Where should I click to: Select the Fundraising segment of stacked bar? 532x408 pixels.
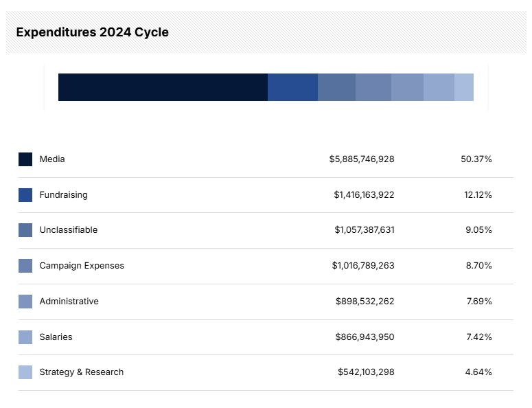point(292,87)
